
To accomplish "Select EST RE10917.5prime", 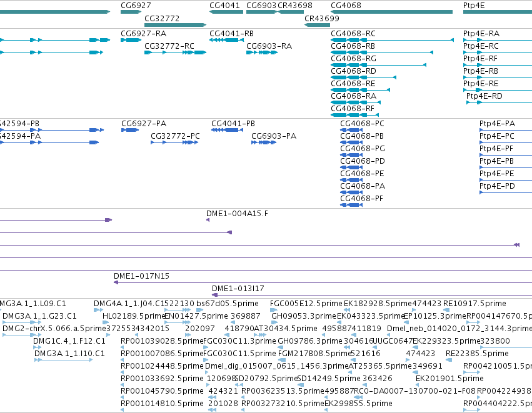I will pos(446,309).
